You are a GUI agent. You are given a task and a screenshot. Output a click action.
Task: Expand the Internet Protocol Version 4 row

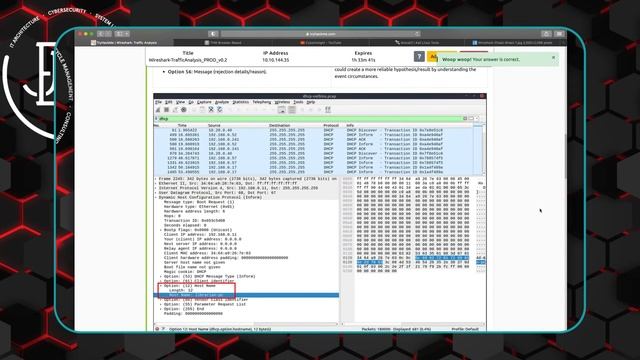(156, 188)
